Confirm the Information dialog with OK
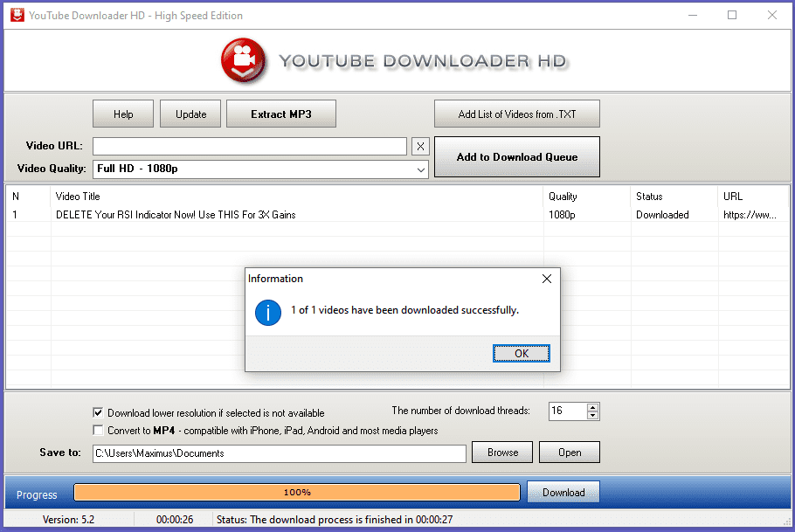The height and width of the screenshot is (532, 795). (x=522, y=354)
